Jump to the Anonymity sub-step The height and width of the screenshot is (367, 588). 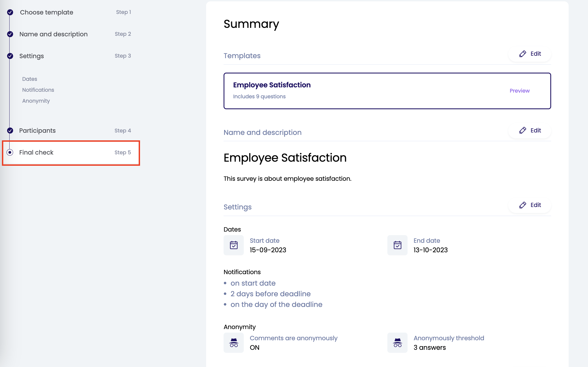tap(36, 101)
